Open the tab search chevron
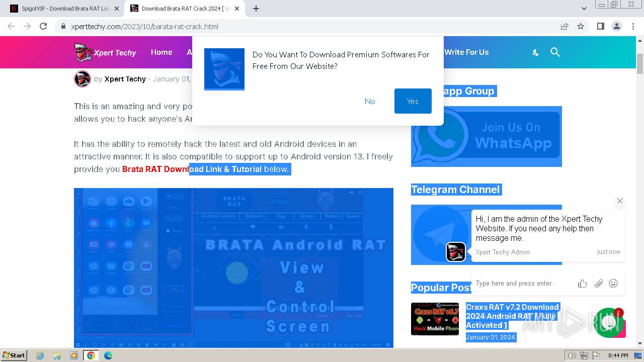The width and height of the screenshot is (644, 362). pyautogui.click(x=584, y=8)
